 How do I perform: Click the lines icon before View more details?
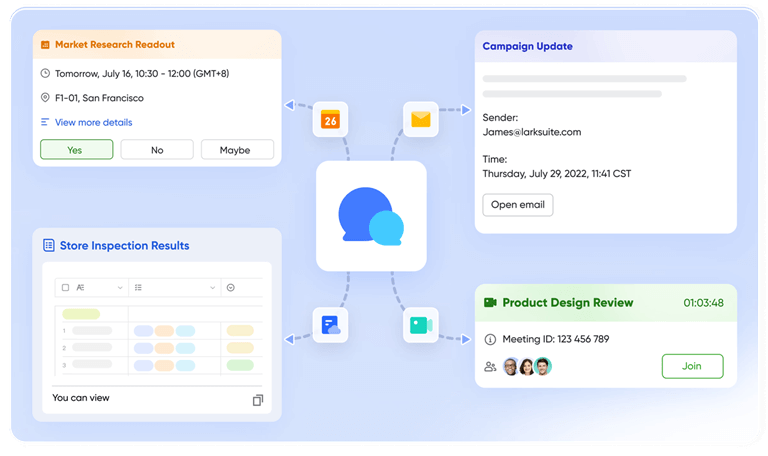45,122
